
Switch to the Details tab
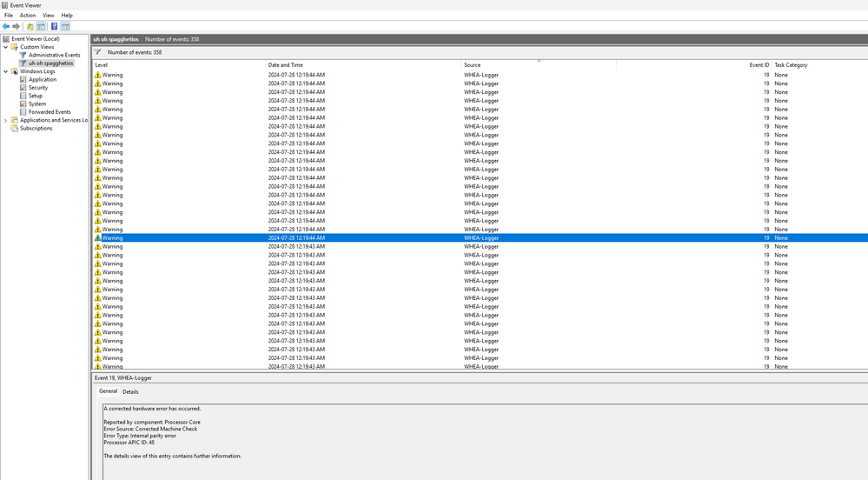click(x=130, y=392)
